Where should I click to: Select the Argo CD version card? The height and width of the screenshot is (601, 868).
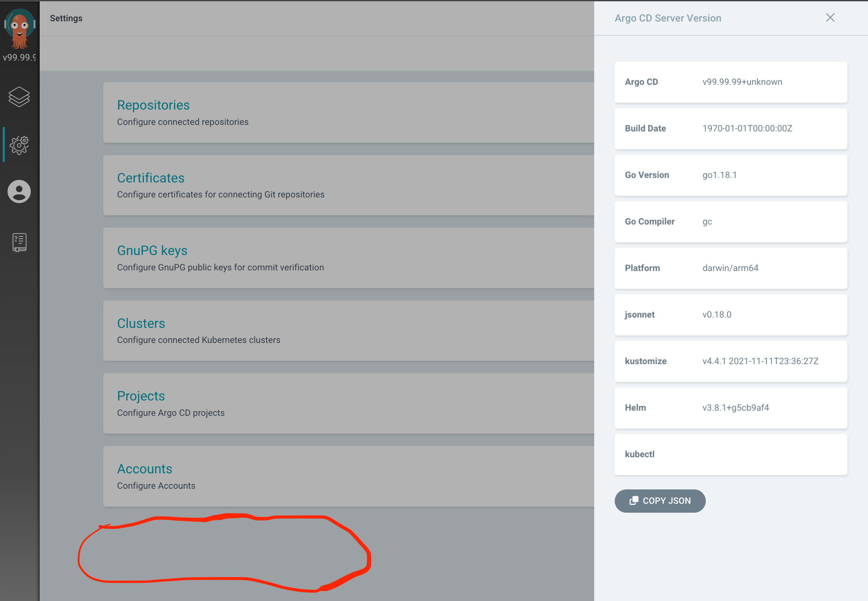[x=730, y=82]
